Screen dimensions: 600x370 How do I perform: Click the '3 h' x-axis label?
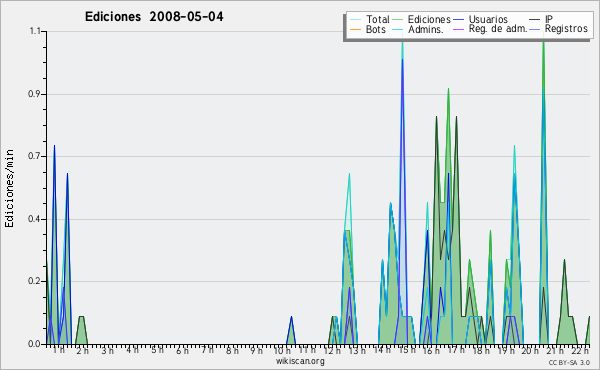(108, 350)
